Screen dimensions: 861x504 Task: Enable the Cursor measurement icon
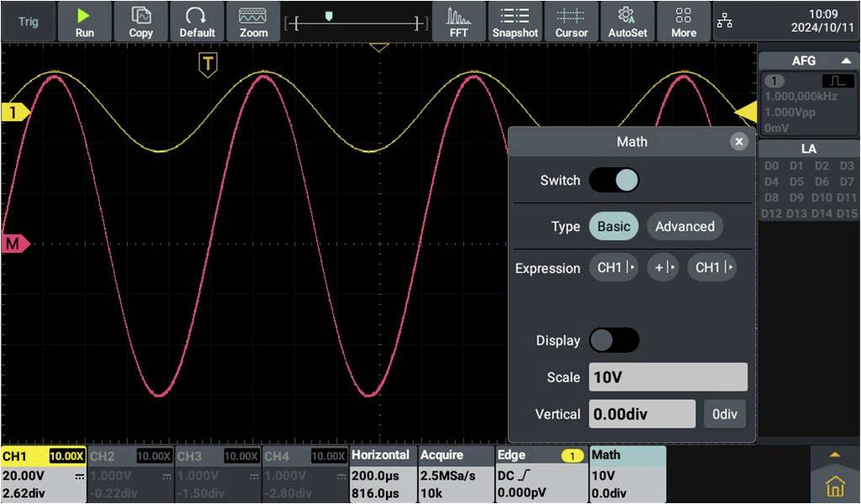[x=572, y=21]
